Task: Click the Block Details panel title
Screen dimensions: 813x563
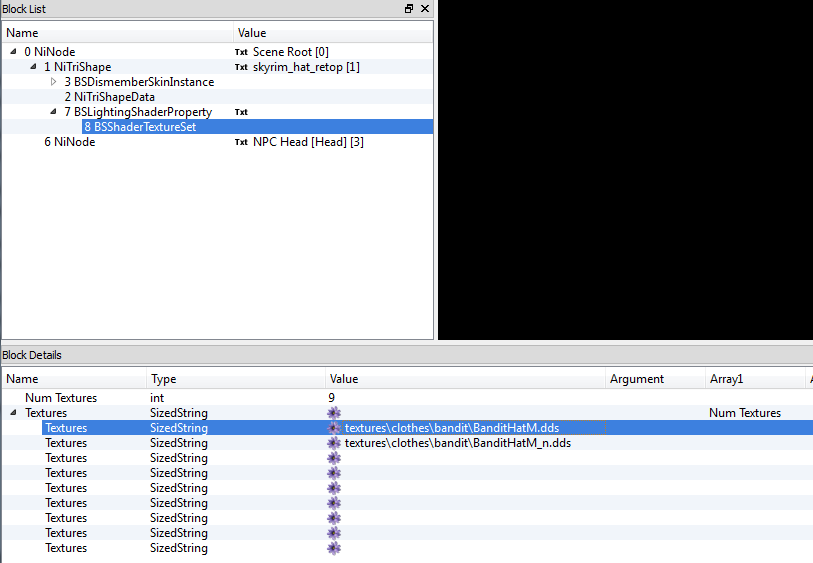Action: (x=32, y=355)
